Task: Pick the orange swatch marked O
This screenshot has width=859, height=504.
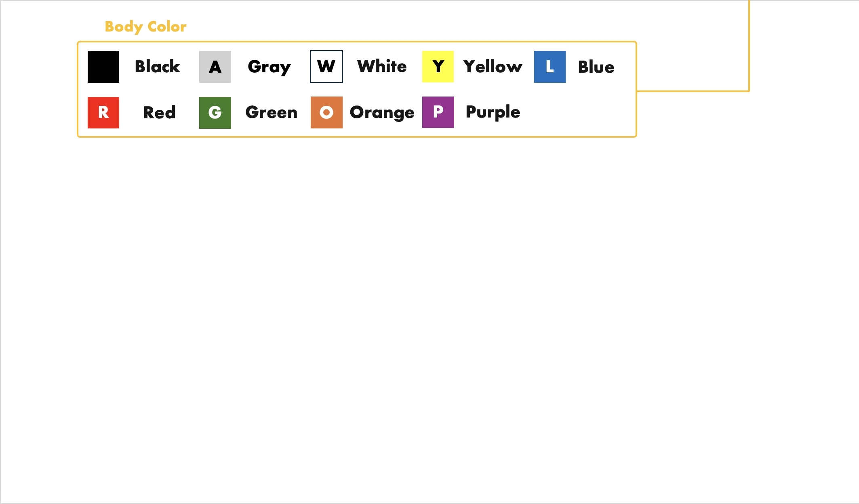Action: [x=326, y=113]
